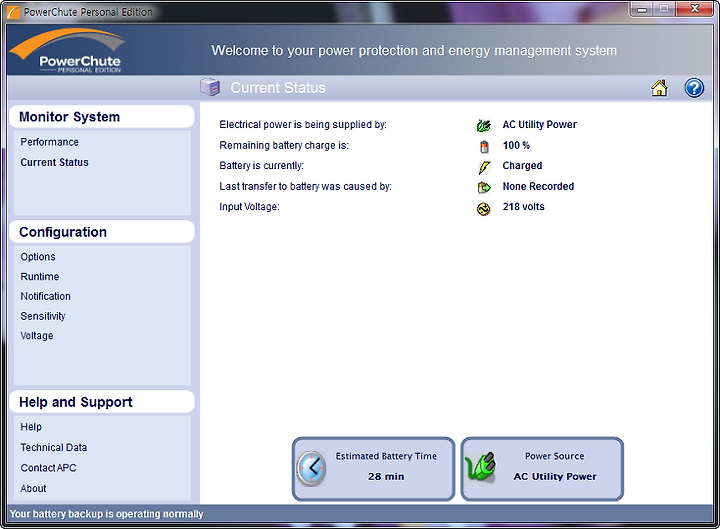Click 'AC Utility Power' in status list
Screen dimensions: 720x529
tap(540, 124)
